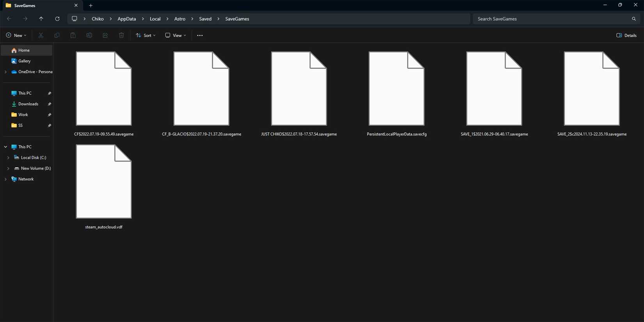
Task: Click the Cut toolbar icon
Action: [41, 35]
